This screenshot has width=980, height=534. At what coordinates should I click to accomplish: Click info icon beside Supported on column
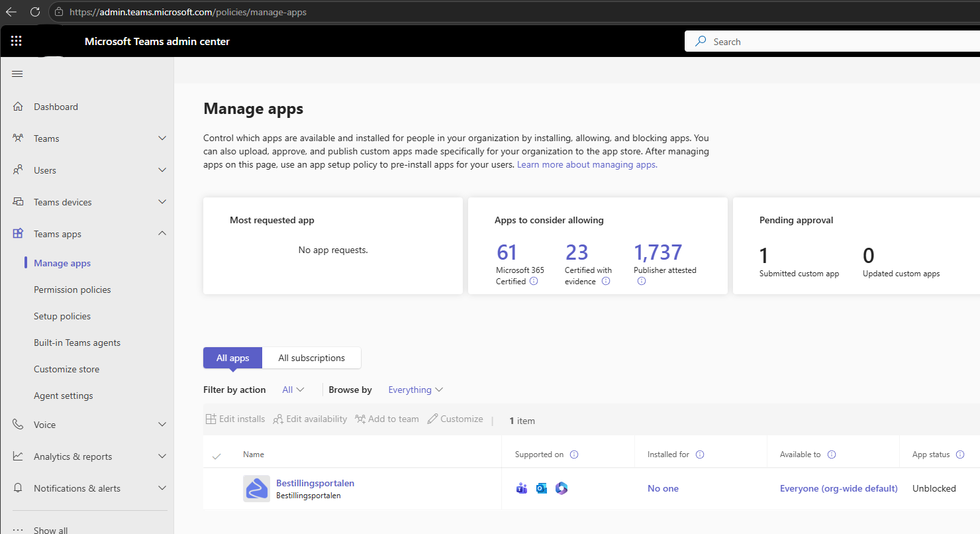pyautogui.click(x=574, y=454)
